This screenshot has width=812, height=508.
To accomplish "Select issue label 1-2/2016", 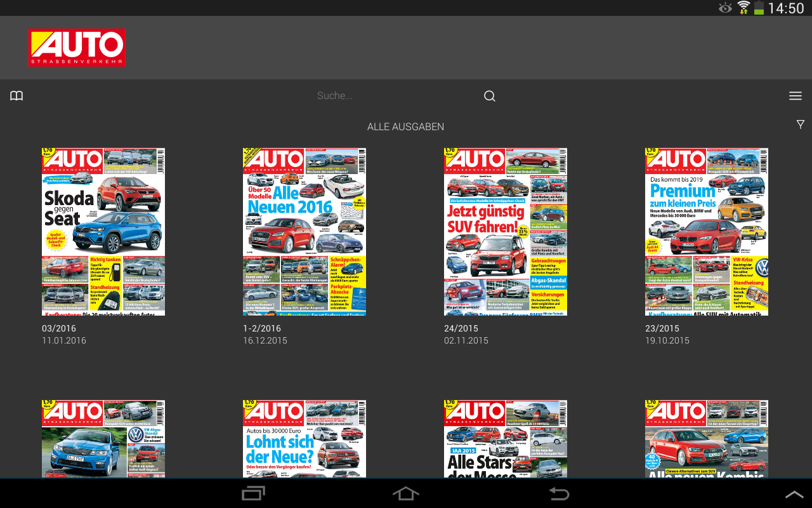I will 262,328.
